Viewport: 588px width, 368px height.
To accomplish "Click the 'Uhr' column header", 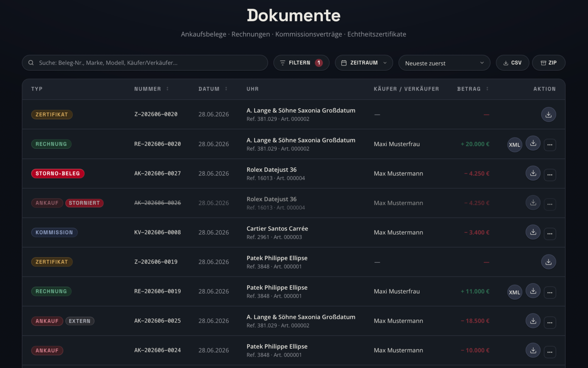I will (252, 89).
